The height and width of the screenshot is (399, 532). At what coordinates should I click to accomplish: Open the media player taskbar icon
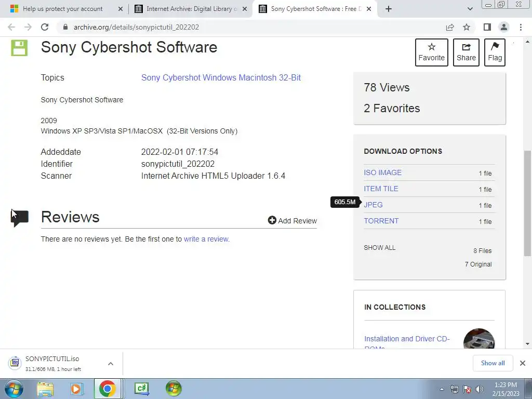click(x=76, y=389)
